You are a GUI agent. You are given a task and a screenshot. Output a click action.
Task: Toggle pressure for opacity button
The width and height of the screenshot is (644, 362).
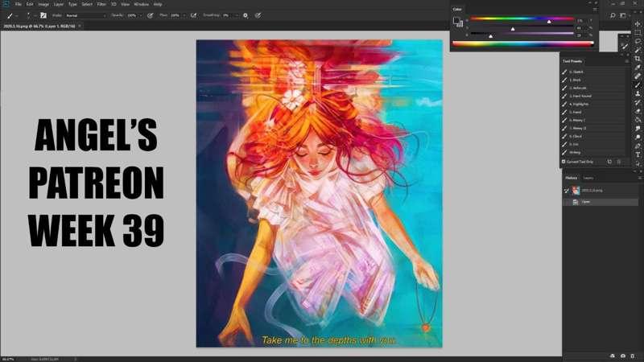pyautogui.click(x=151, y=15)
